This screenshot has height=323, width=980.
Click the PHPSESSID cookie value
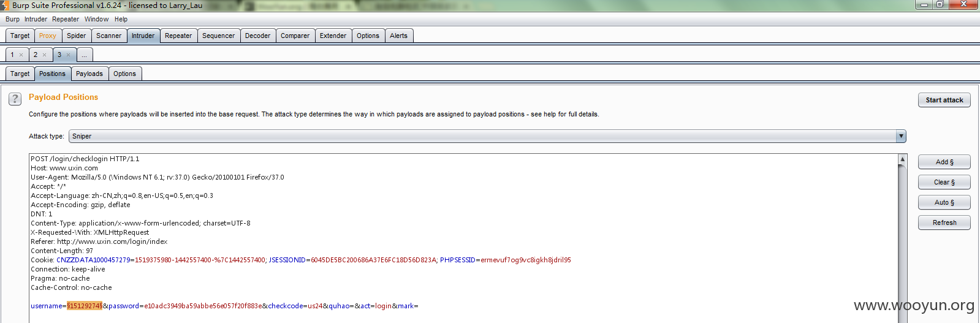pyautogui.click(x=526, y=260)
